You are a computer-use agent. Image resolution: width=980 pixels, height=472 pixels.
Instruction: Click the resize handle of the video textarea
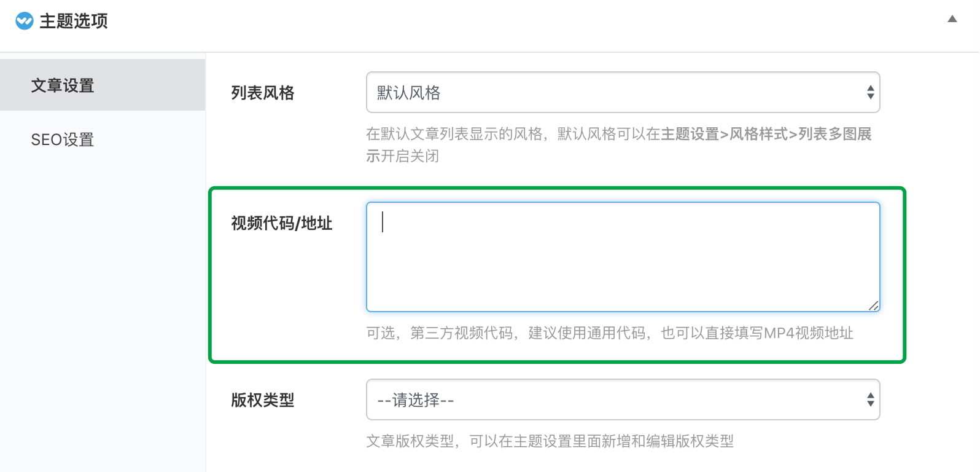874,305
